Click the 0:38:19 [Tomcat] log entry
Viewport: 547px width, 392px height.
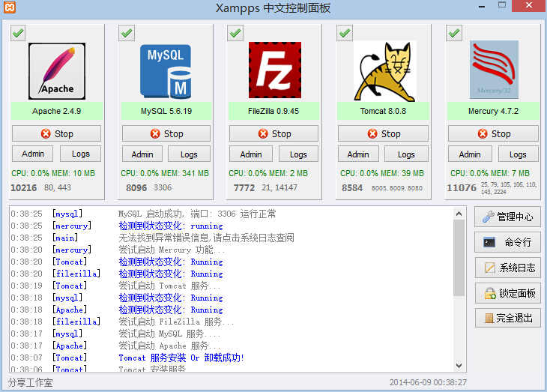coord(115,286)
